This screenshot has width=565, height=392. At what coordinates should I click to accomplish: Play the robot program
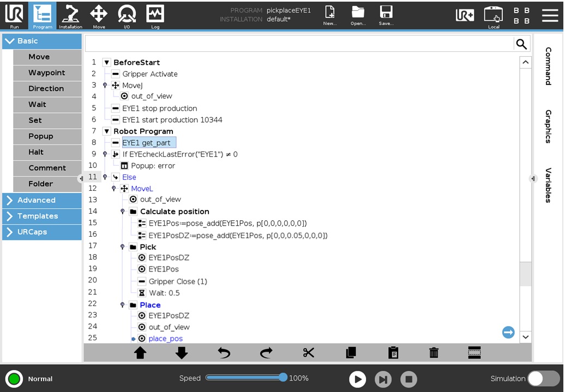click(357, 379)
